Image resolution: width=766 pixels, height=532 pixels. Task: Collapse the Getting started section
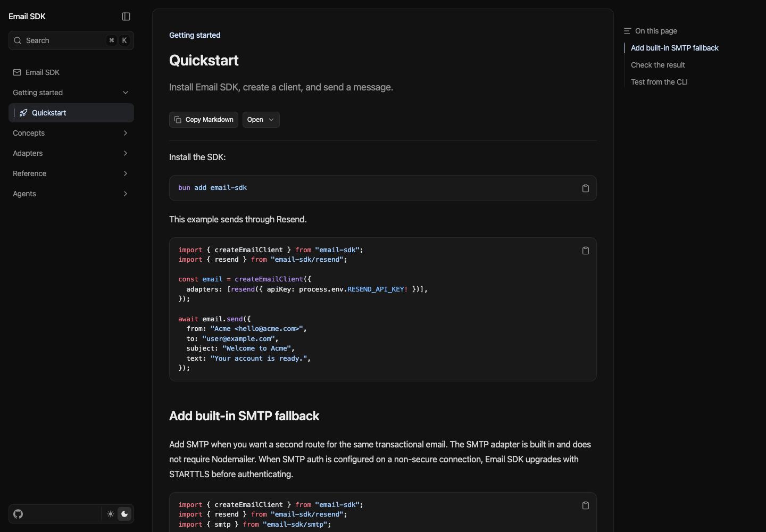pyautogui.click(x=126, y=93)
